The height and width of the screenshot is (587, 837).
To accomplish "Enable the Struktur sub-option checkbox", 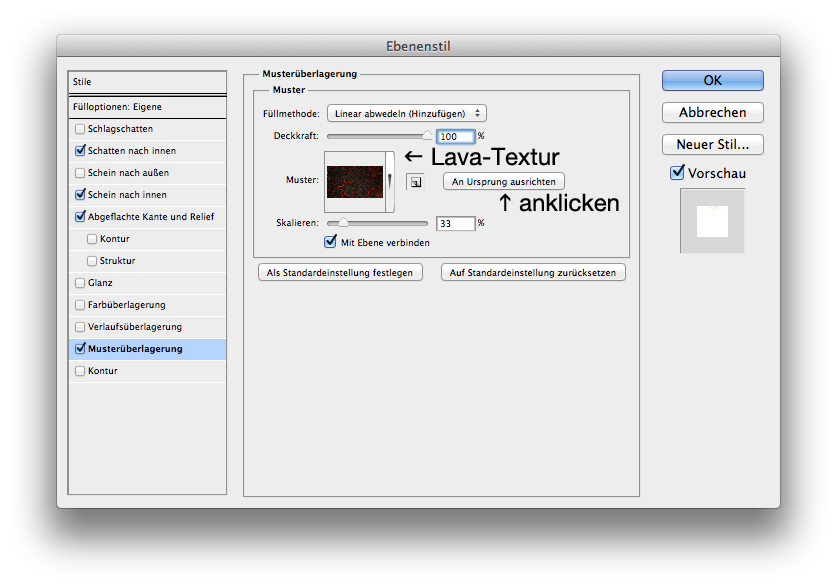I will point(93,261).
